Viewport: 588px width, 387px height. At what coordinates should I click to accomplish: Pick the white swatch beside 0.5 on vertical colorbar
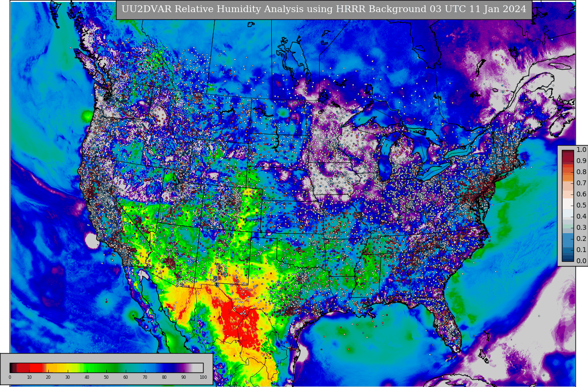pyautogui.click(x=568, y=203)
